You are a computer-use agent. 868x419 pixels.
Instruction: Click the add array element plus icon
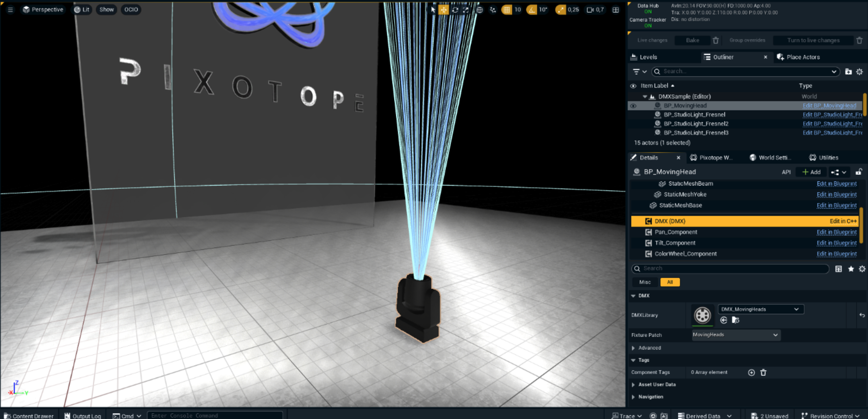(x=751, y=372)
